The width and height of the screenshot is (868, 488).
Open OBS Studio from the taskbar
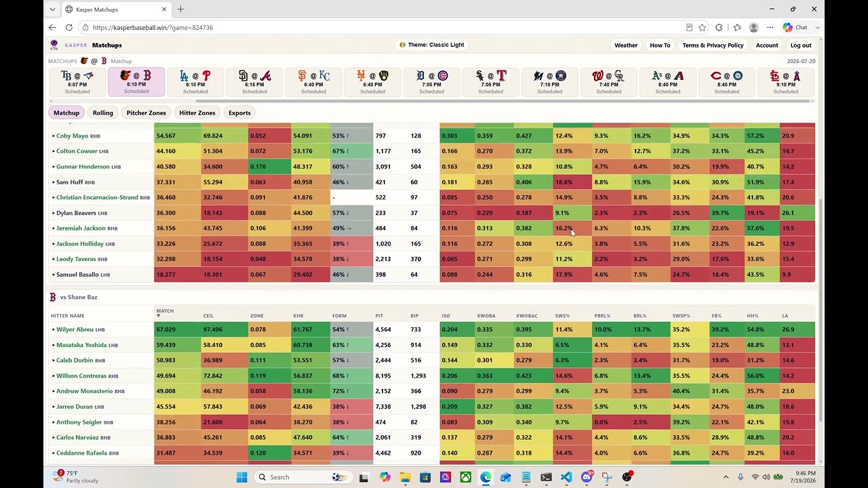(x=627, y=477)
